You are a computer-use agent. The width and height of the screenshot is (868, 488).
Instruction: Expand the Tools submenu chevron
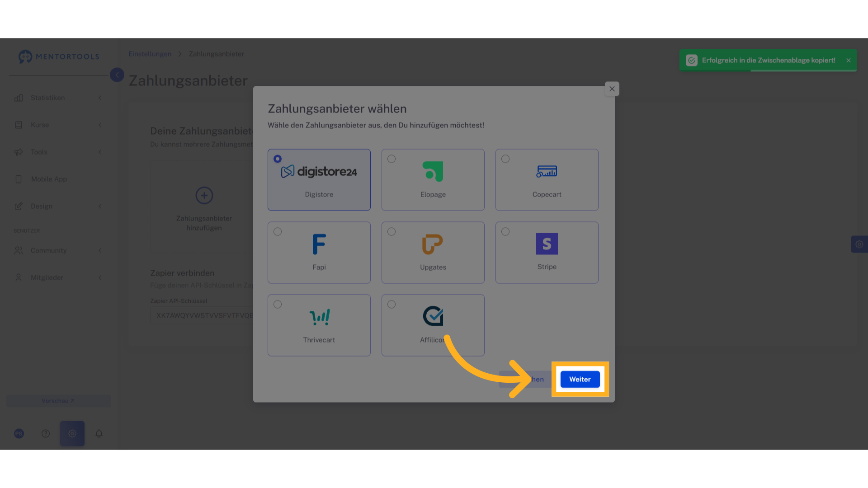click(x=100, y=152)
